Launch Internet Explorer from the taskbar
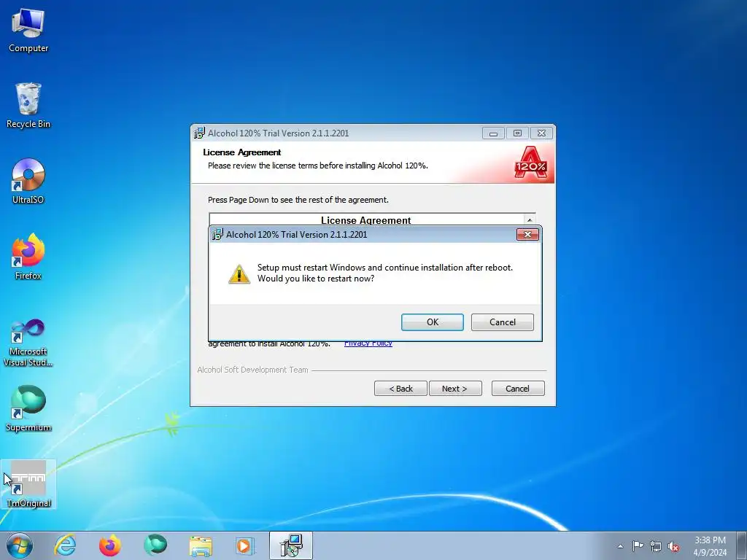This screenshot has width=747, height=560. click(x=65, y=545)
